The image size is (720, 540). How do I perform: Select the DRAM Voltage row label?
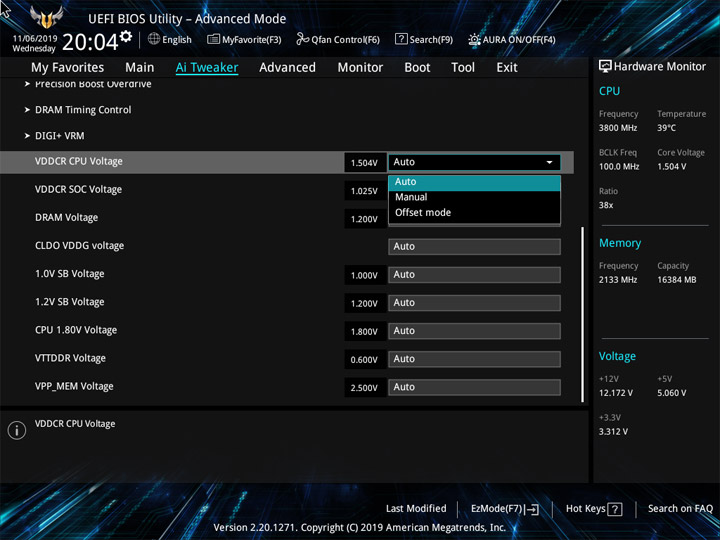pyautogui.click(x=67, y=218)
